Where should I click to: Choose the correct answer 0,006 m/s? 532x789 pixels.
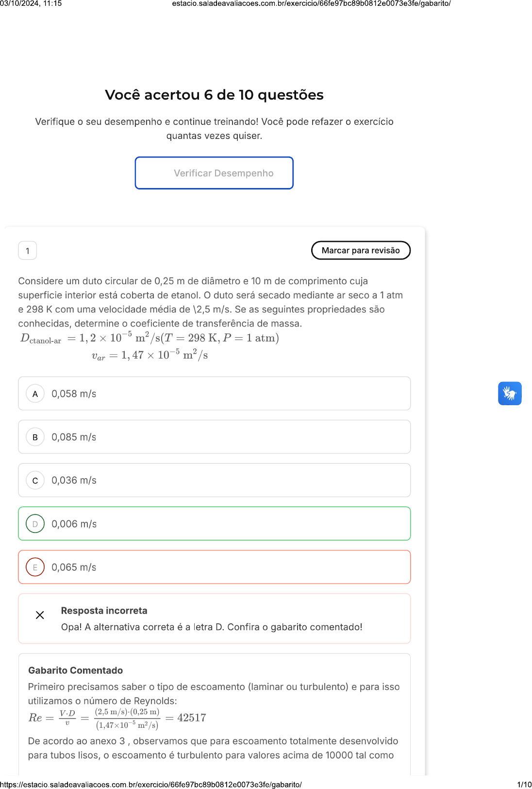pyautogui.click(x=74, y=524)
